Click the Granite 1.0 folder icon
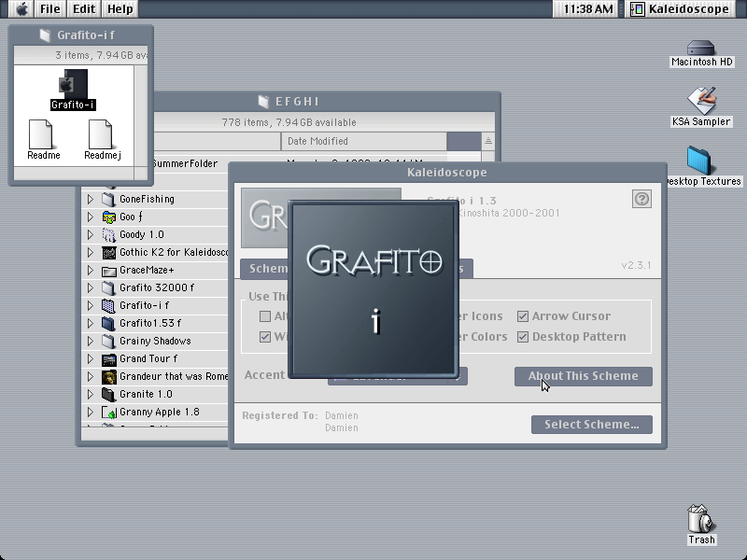This screenshot has width=747, height=560. [x=108, y=394]
